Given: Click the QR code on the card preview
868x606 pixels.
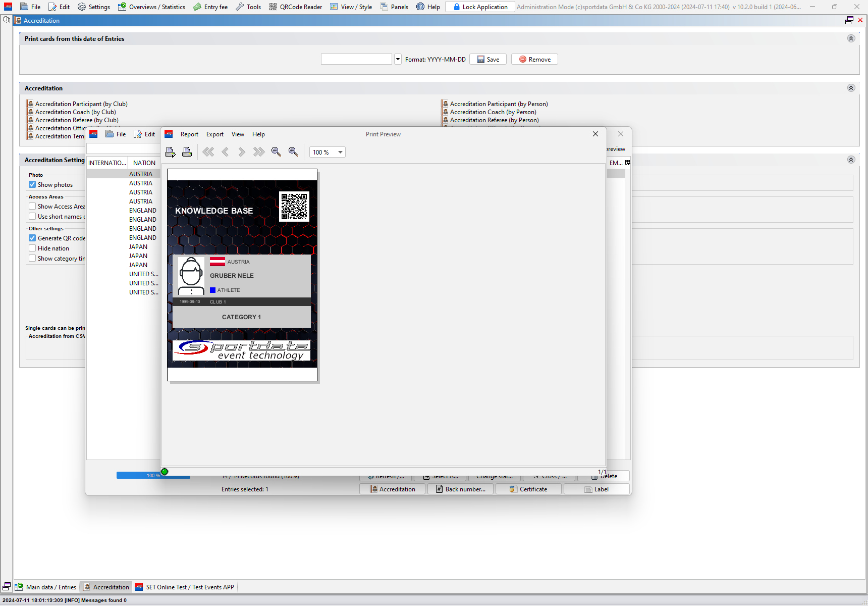Looking at the screenshot, I should pyautogui.click(x=294, y=206).
